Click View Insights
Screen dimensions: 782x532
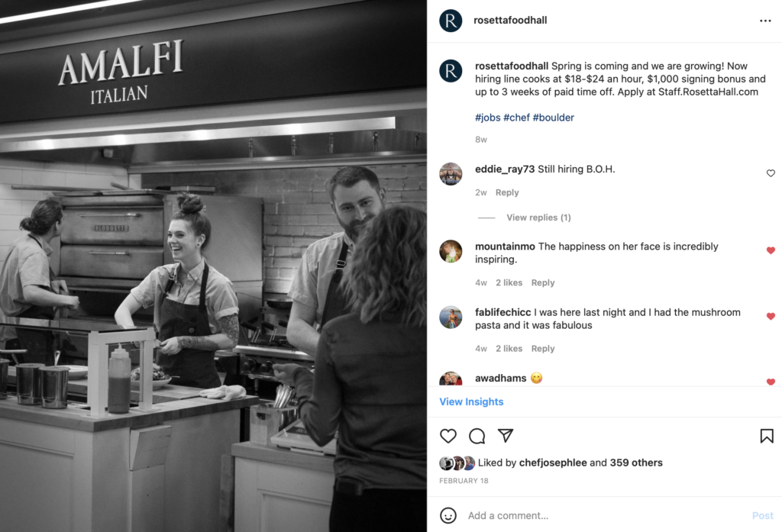click(x=471, y=401)
